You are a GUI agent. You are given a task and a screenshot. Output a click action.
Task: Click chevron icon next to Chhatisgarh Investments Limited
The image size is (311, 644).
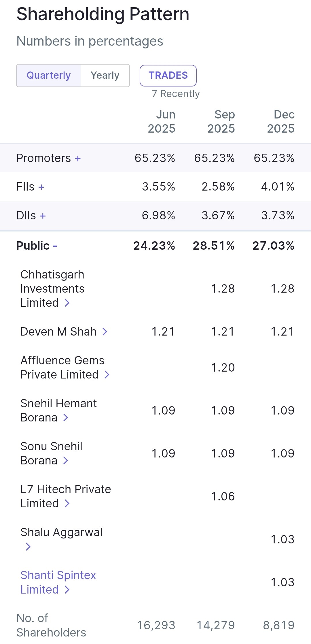[x=67, y=303]
